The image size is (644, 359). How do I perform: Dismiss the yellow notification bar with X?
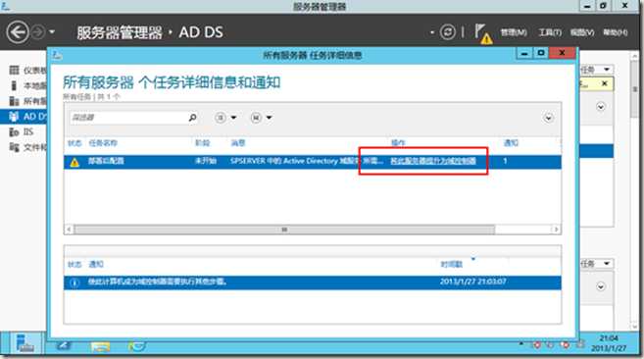[x=605, y=83]
